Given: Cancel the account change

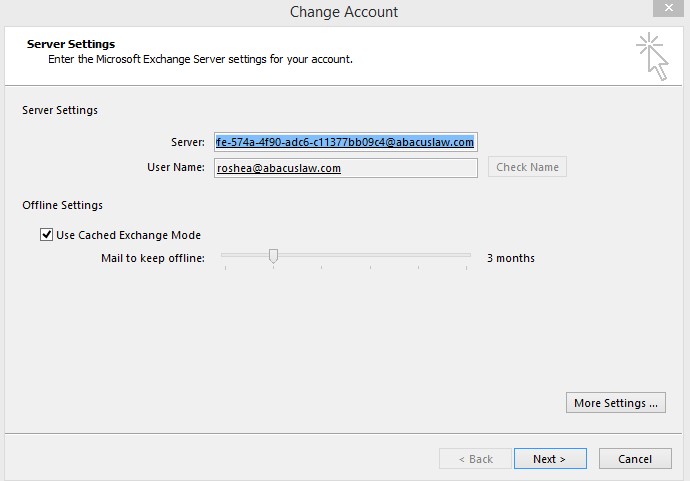Looking at the screenshot, I should tap(635, 459).
